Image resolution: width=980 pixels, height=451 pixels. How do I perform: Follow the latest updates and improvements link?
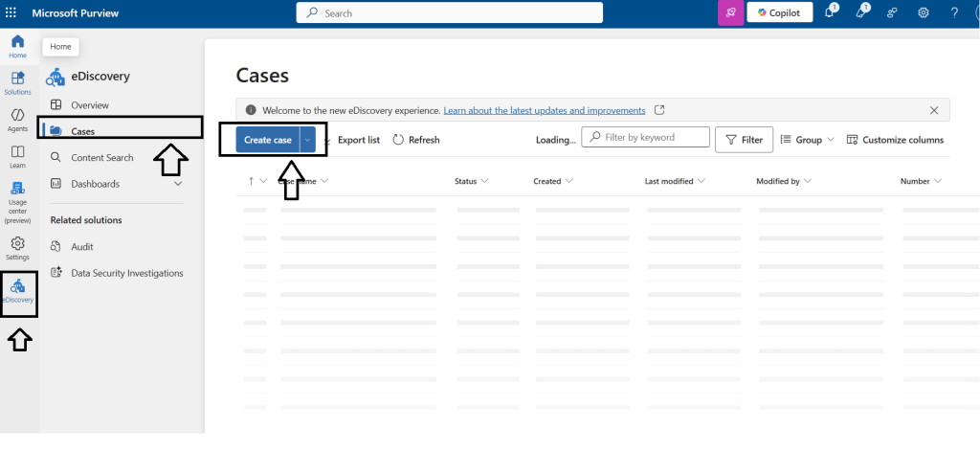[545, 110]
